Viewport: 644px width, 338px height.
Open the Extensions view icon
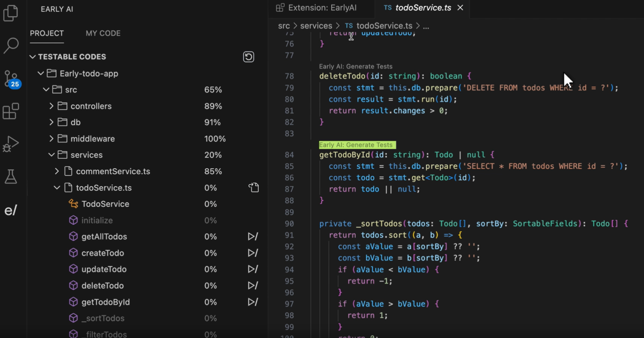click(11, 111)
